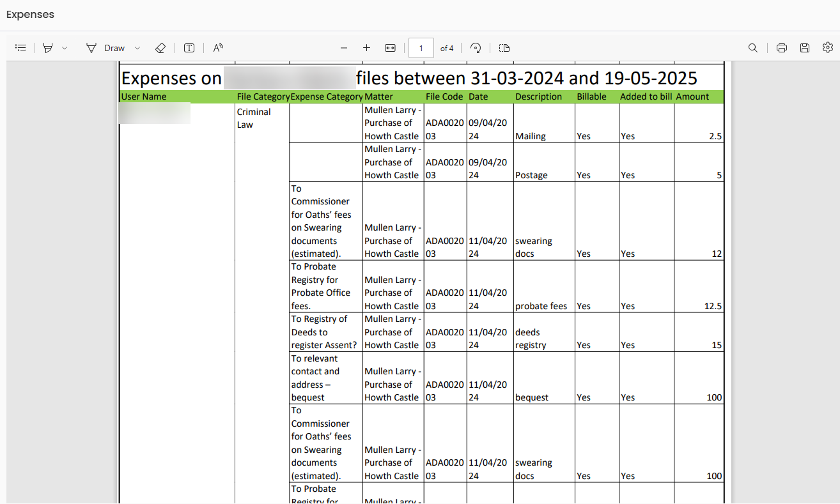Viewport: 840px width, 504px height.
Task: Click 'of 4' page count label
Action: click(x=447, y=49)
